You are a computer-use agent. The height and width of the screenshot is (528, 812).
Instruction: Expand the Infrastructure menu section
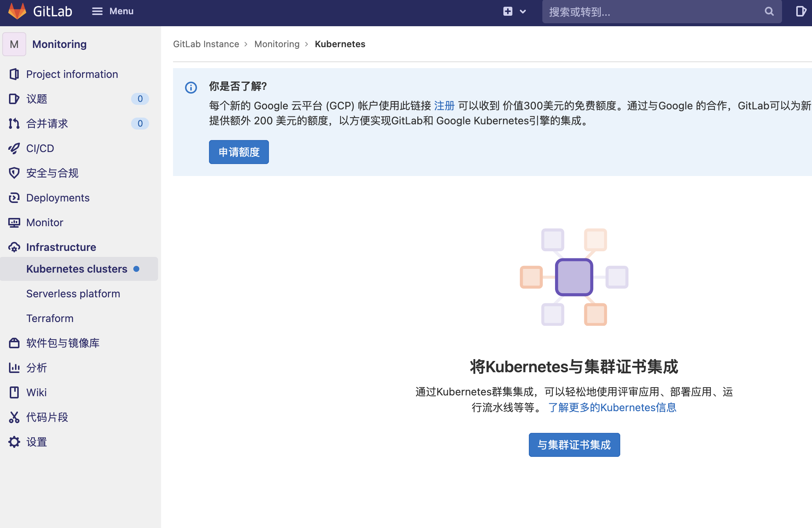tap(61, 246)
